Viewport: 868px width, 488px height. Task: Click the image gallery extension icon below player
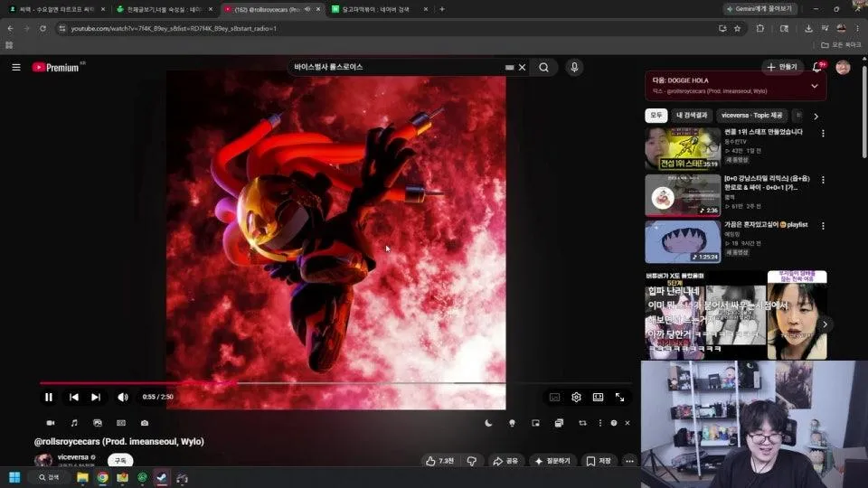pyautogui.click(x=98, y=423)
